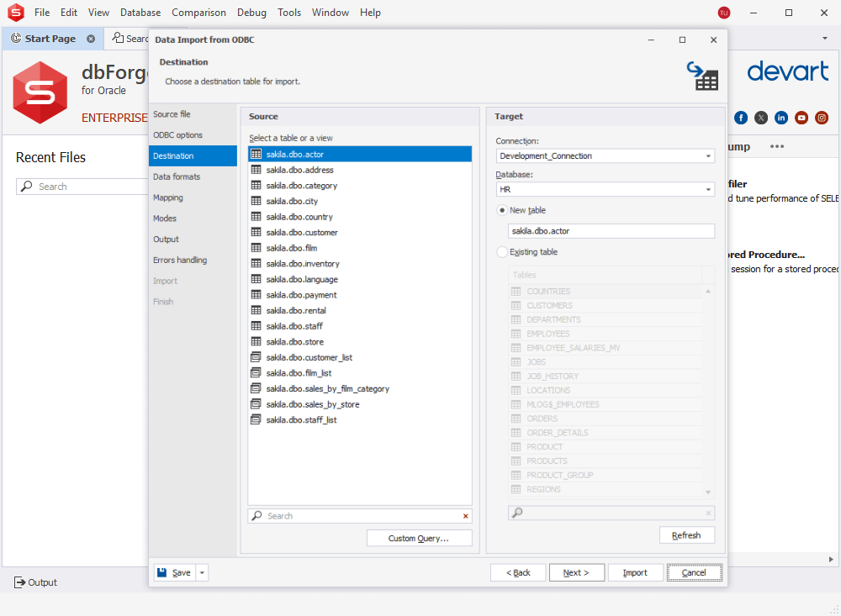Click the Output panel arrow icon

pyautogui.click(x=19, y=582)
